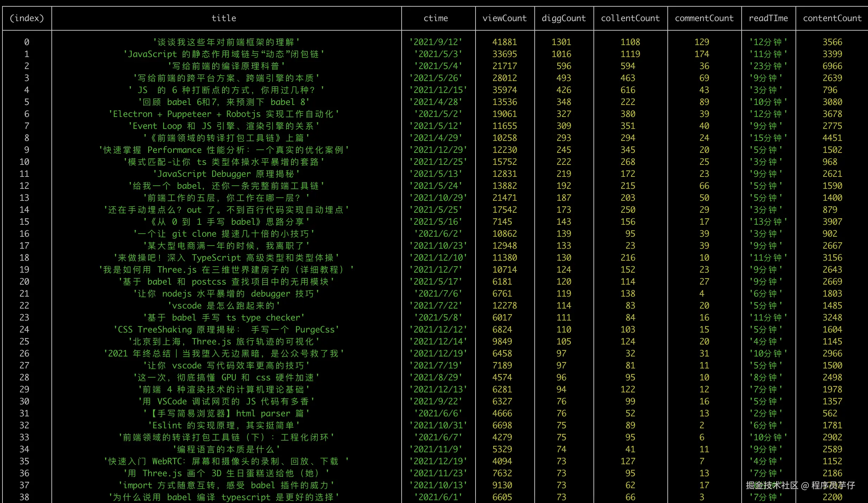Select the viewCount value 33695

tap(504, 54)
